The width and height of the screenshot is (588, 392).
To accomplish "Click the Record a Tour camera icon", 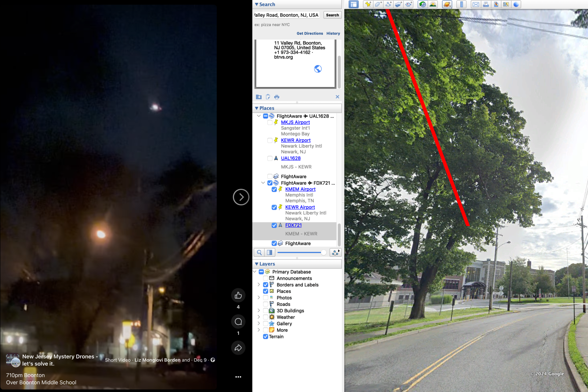I will point(409,4).
